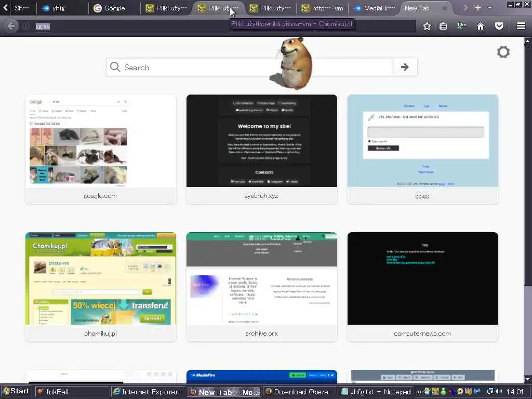Open site information icon in address bar

point(26,26)
